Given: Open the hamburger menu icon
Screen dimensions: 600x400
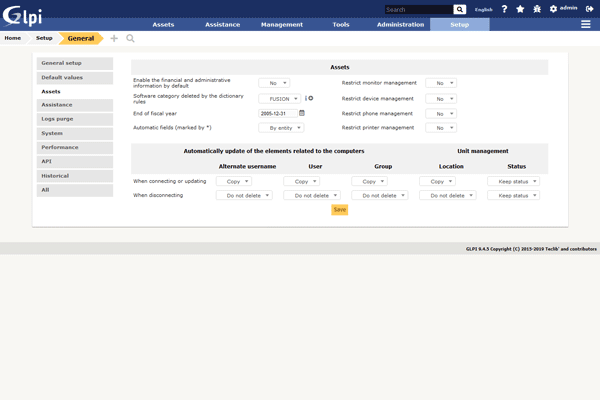Looking at the screenshot, I should 586,24.
